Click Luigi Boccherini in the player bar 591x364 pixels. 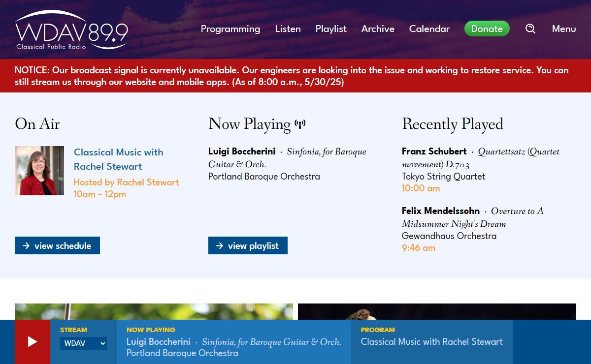(159, 342)
